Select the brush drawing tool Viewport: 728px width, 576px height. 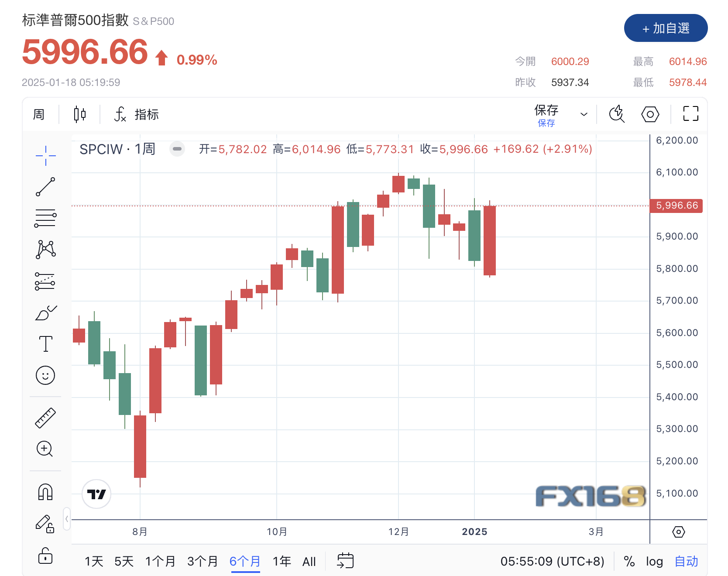coord(45,312)
